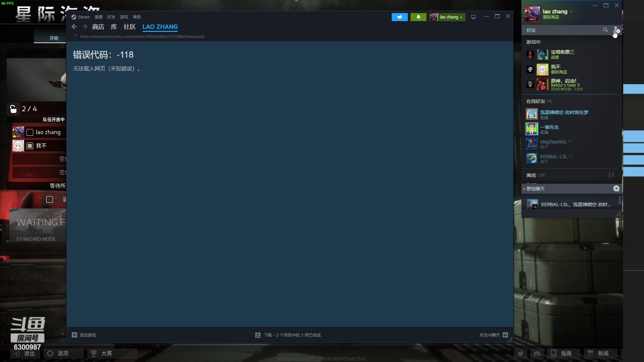
Task: Click the Steam forward navigation arrow
Action: click(85, 27)
